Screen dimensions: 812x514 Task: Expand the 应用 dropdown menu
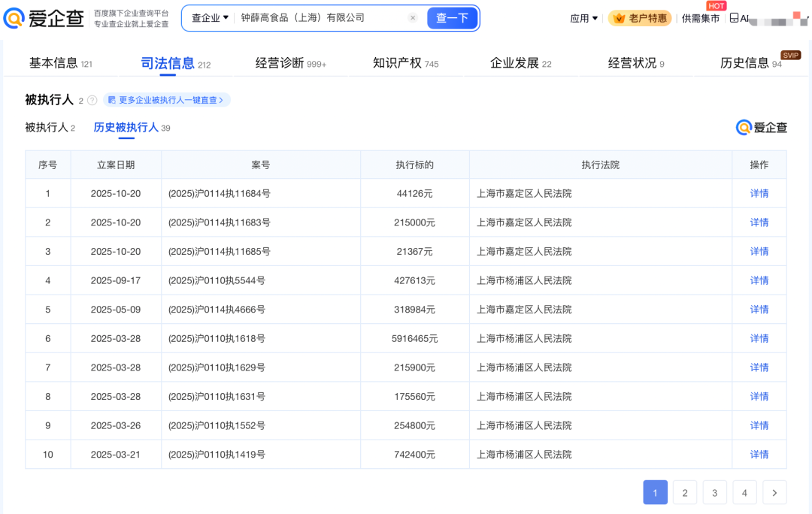584,18
